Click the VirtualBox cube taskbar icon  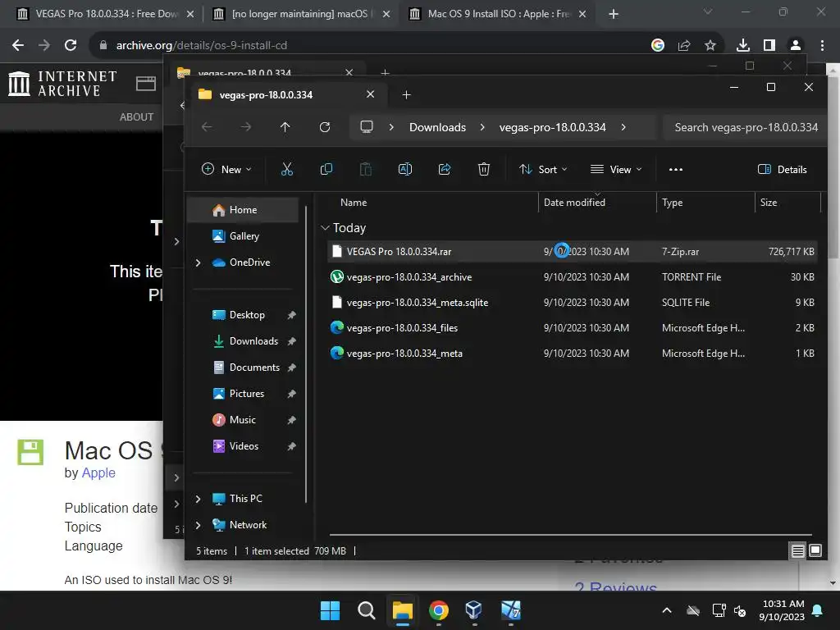click(x=474, y=610)
